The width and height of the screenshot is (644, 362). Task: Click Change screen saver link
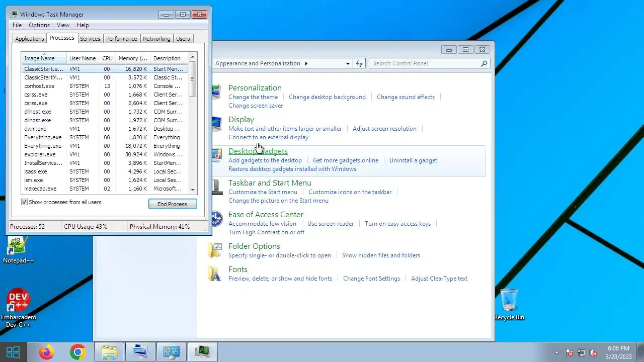pyautogui.click(x=256, y=106)
